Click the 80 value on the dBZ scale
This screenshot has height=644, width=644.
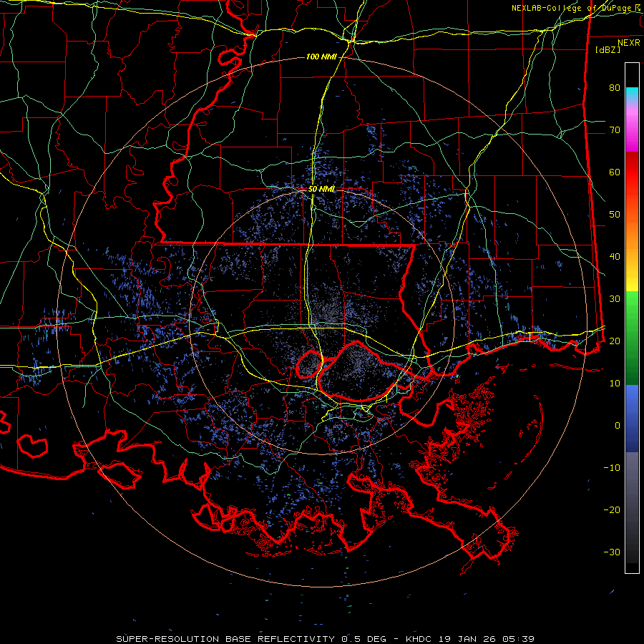coord(615,87)
